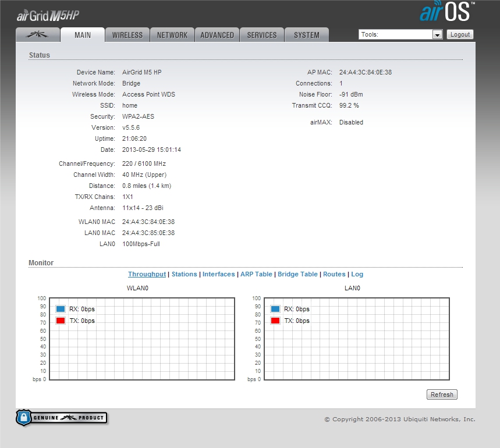Image resolution: width=500 pixels, height=448 pixels.
Task: Click the Network Mode value Bridge
Action: [x=131, y=83]
